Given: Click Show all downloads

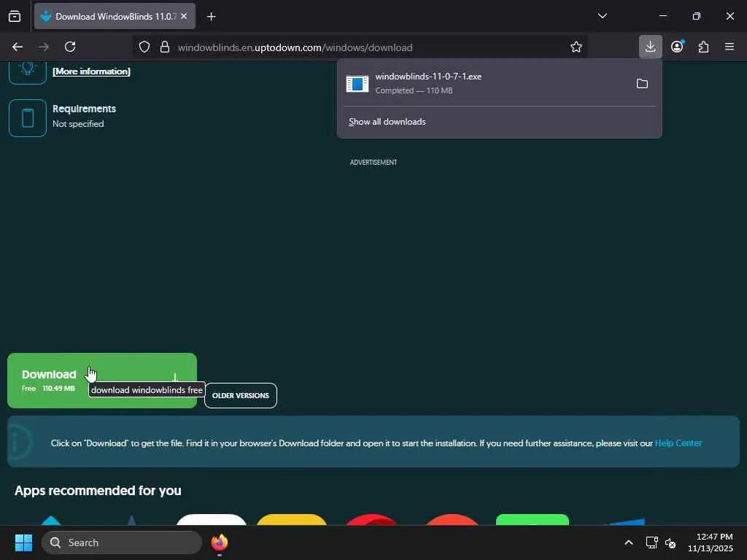Looking at the screenshot, I should (387, 122).
